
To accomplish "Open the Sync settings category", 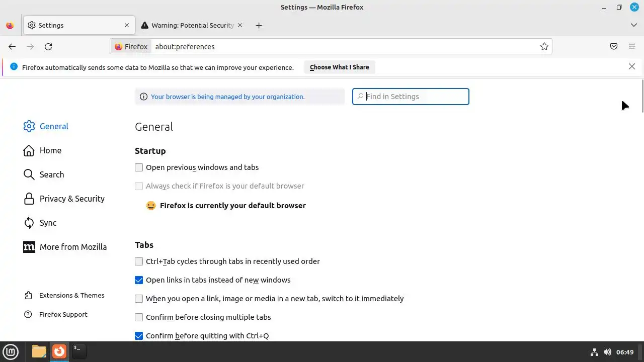I will coord(40,223).
